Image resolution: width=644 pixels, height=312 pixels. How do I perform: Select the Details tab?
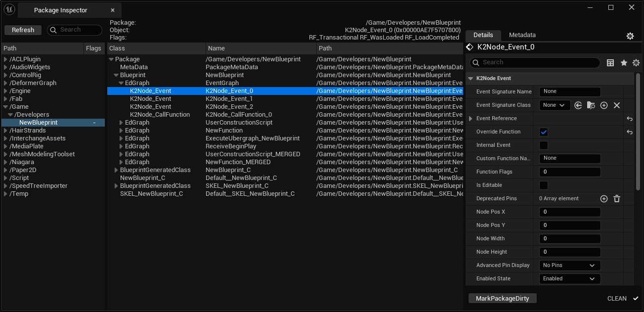[483, 35]
